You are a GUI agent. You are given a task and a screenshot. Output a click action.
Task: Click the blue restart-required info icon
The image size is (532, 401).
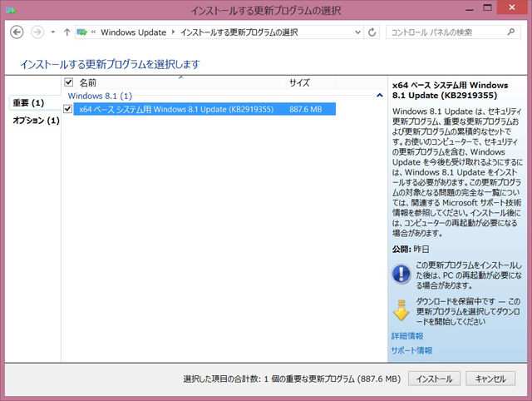[x=401, y=274]
